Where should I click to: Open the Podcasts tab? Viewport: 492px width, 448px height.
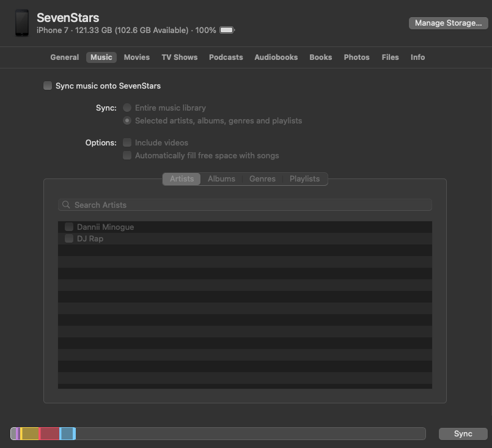[x=226, y=57]
